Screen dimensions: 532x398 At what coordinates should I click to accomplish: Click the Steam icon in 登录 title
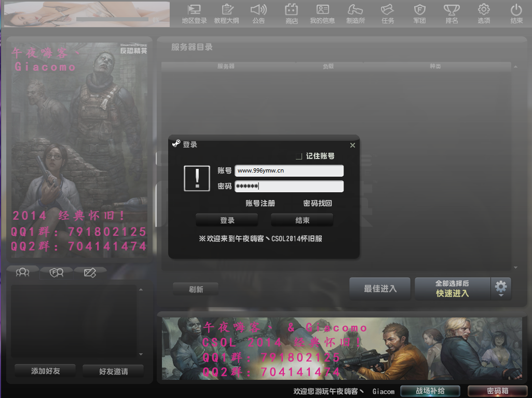[x=176, y=143]
